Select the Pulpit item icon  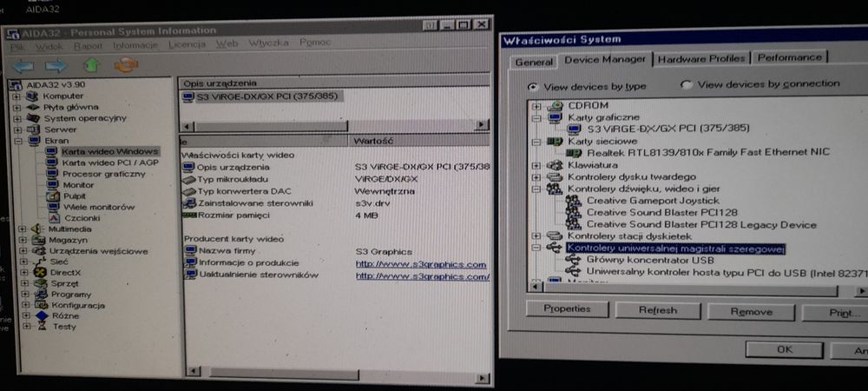click(x=53, y=195)
